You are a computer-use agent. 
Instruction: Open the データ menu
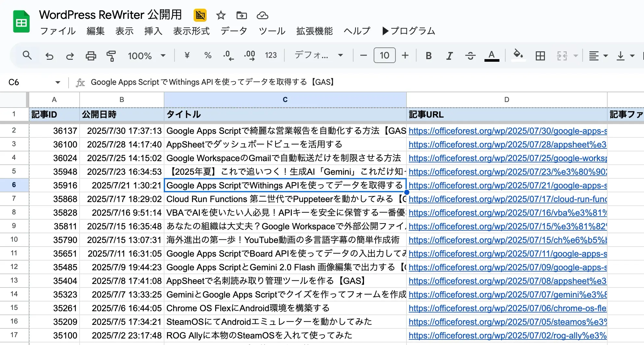pyautogui.click(x=234, y=31)
